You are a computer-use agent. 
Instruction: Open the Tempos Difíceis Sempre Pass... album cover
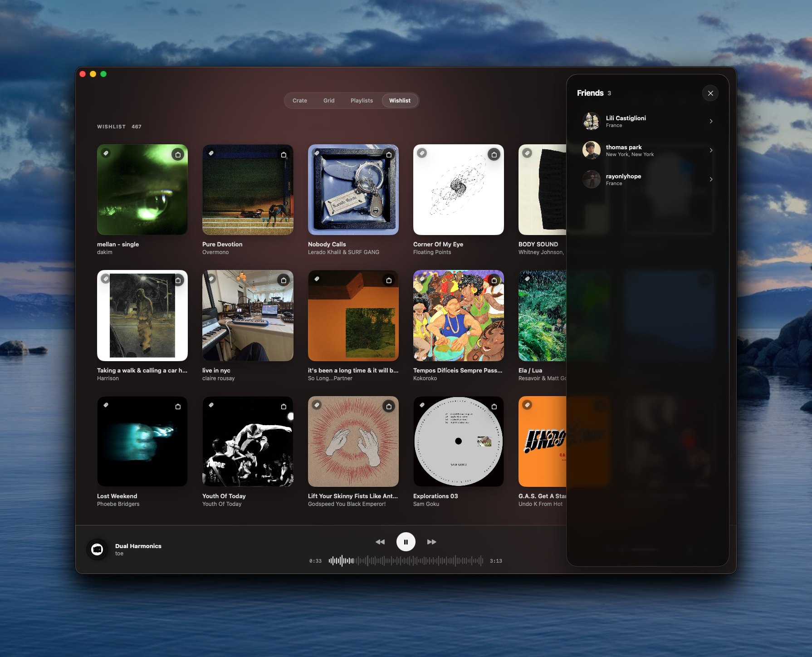pos(459,316)
